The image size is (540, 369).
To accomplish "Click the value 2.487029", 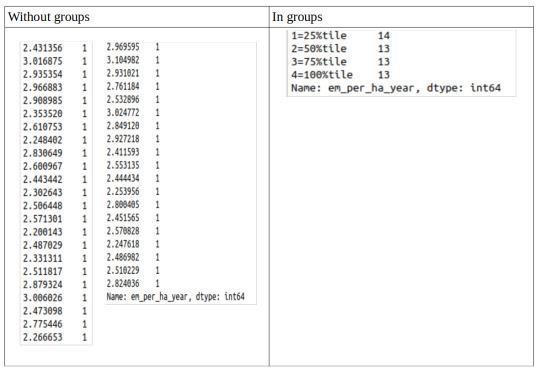I will (43, 245).
